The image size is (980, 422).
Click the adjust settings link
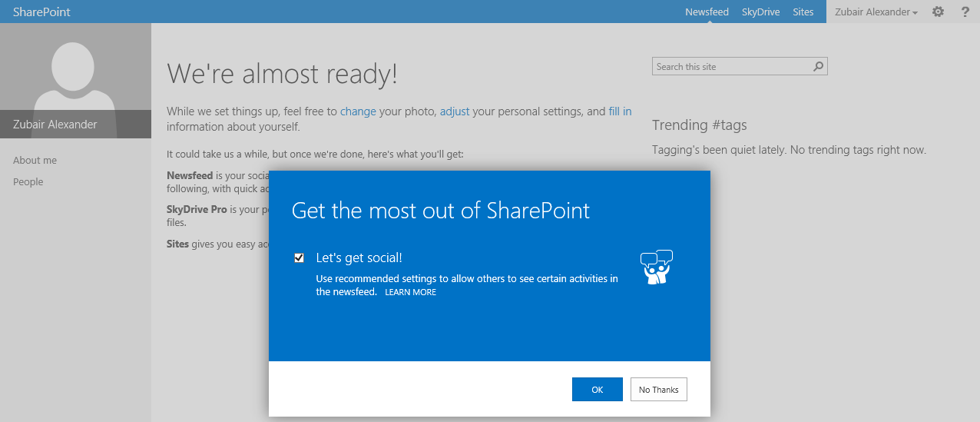tap(455, 111)
